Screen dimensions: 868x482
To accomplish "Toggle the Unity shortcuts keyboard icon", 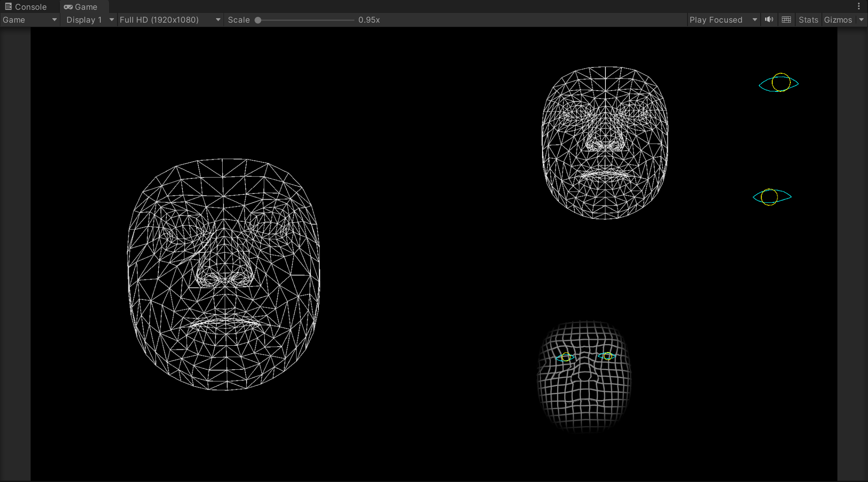I will (786, 20).
